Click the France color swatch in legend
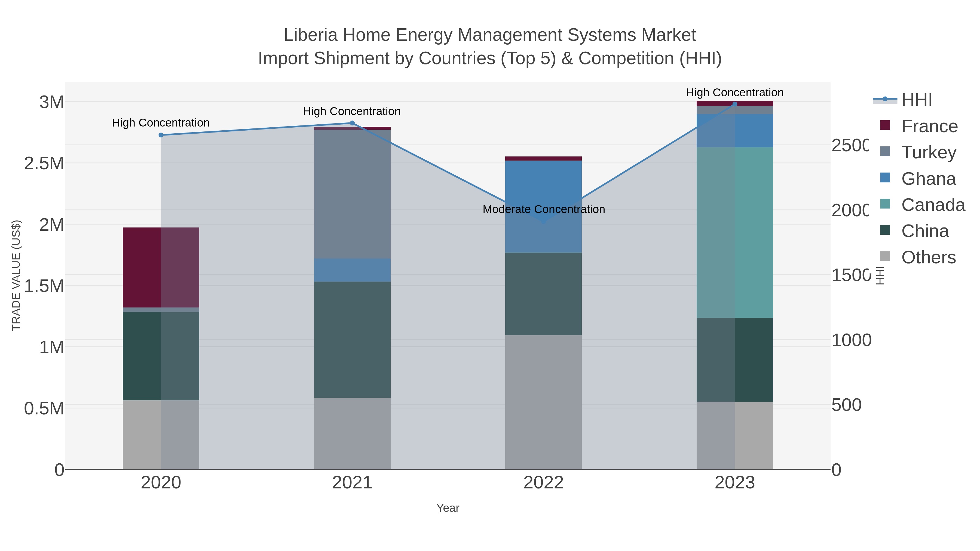 click(x=885, y=125)
